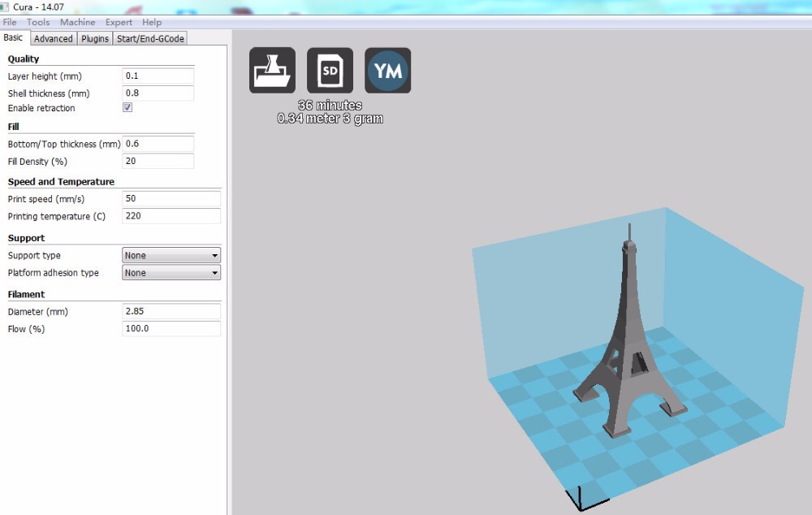Toggle the Enable retraction checkbox
Viewport: 812px width, 515px height.
[127, 107]
